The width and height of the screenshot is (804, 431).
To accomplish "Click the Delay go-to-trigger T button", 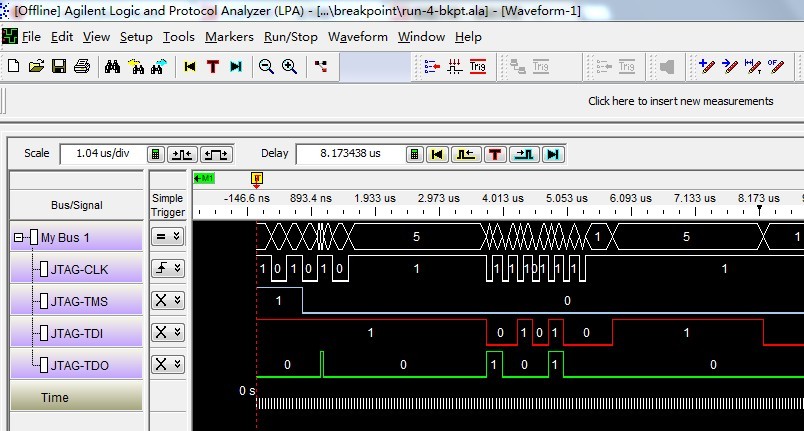I will 495,154.
